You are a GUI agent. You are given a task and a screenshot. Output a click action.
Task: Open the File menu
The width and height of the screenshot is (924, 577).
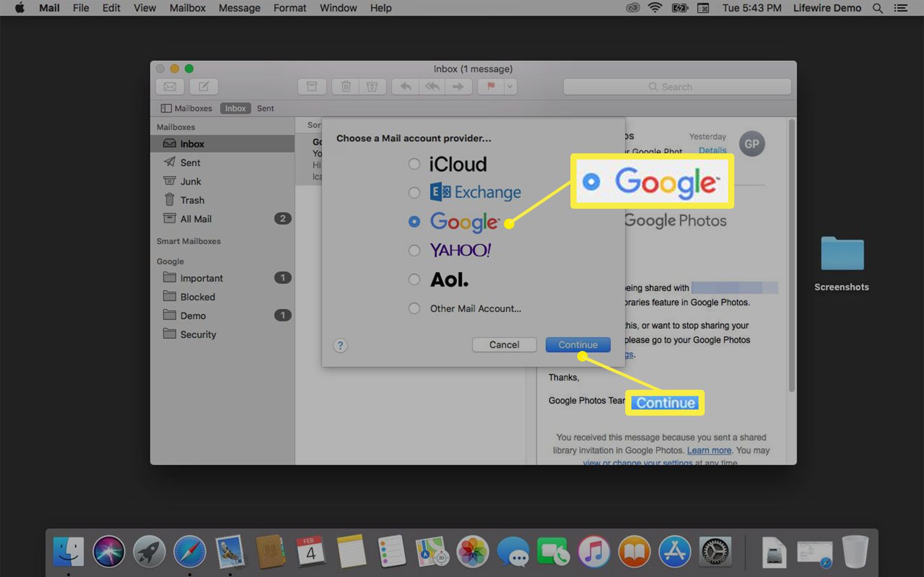[81, 8]
